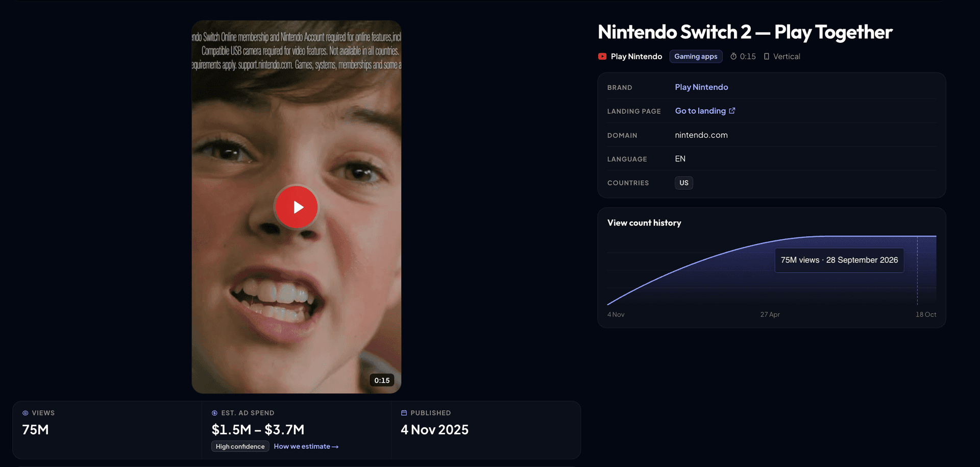The width and height of the screenshot is (980, 467).
Task: Click the Play Nintendo channel name under title
Action: click(636, 57)
